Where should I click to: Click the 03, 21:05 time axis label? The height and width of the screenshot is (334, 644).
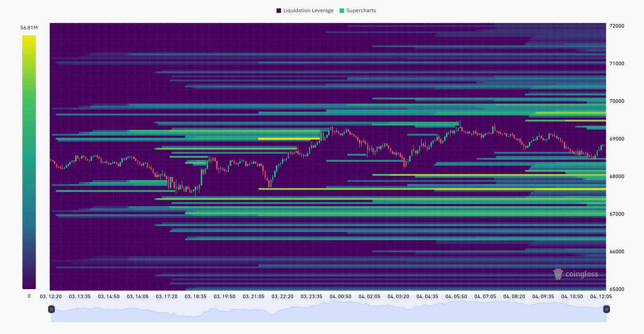pyautogui.click(x=254, y=296)
